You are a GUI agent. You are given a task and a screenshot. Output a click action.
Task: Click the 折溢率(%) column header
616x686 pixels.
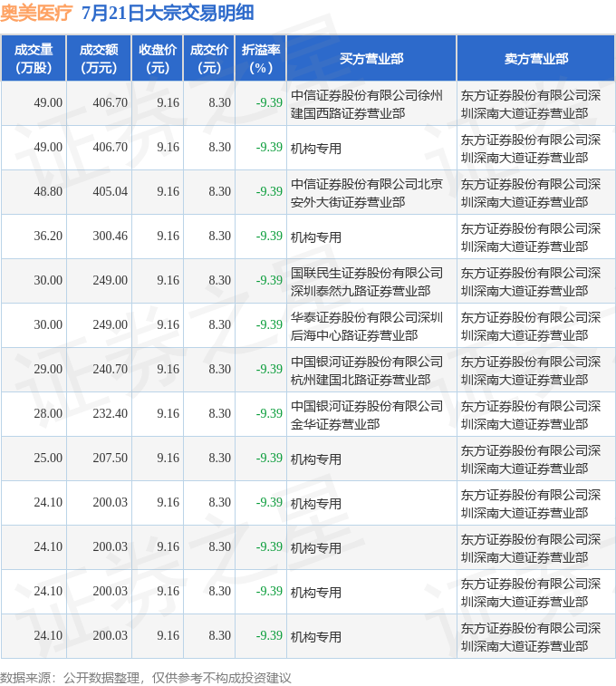click(x=261, y=59)
